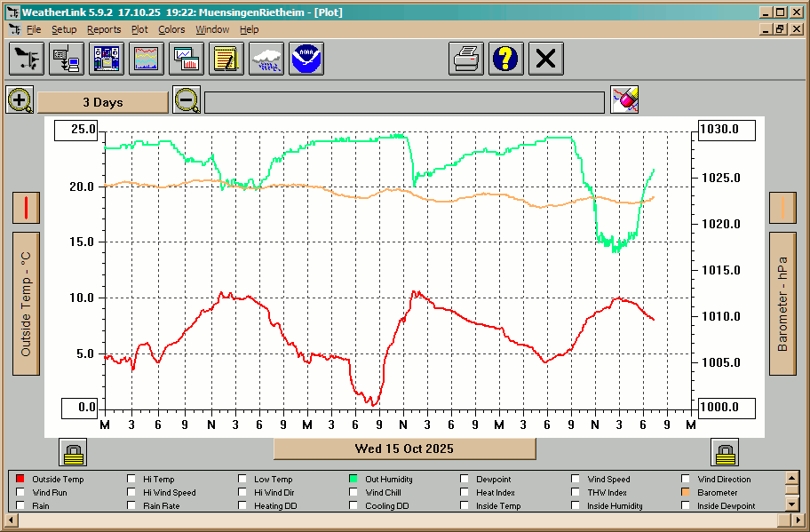Click the sensor list scrollbar down arrow
The width and height of the screenshot is (810, 532).
[x=791, y=504]
